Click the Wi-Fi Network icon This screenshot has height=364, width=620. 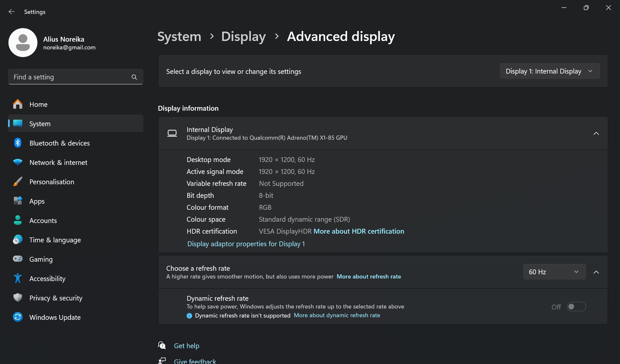(18, 162)
